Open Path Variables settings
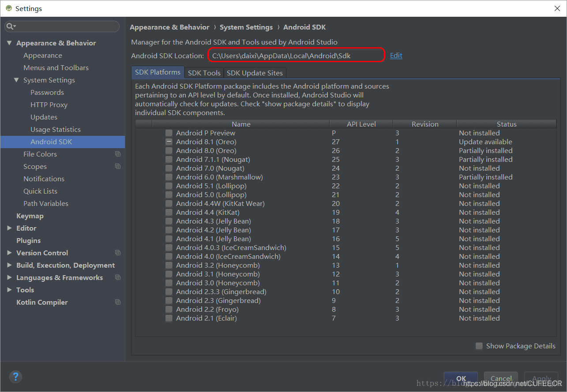 point(46,203)
